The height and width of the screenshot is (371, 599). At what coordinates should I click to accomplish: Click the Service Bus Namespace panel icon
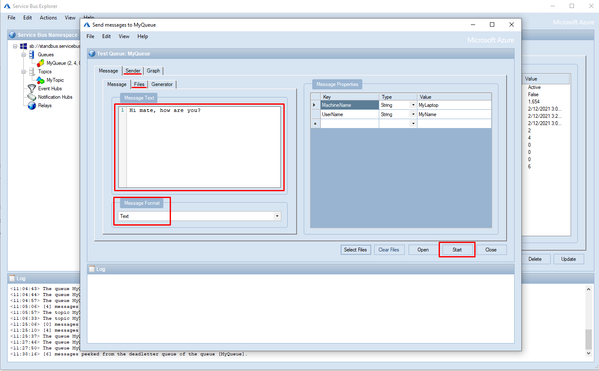pos(12,35)
